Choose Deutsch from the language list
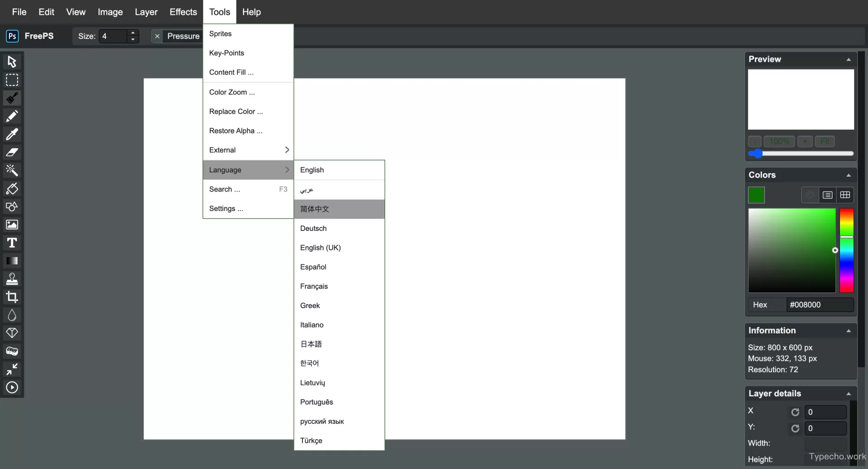Screen dimensions: 868x469 pos(313,229)
